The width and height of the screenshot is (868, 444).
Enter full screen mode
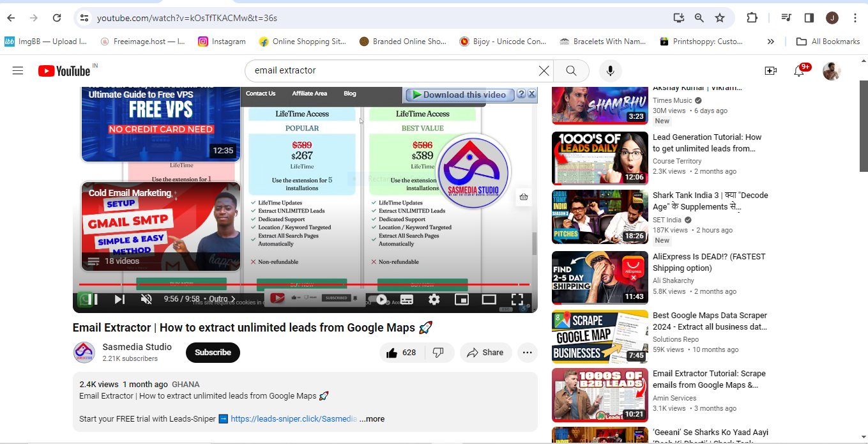pos(517,299)
